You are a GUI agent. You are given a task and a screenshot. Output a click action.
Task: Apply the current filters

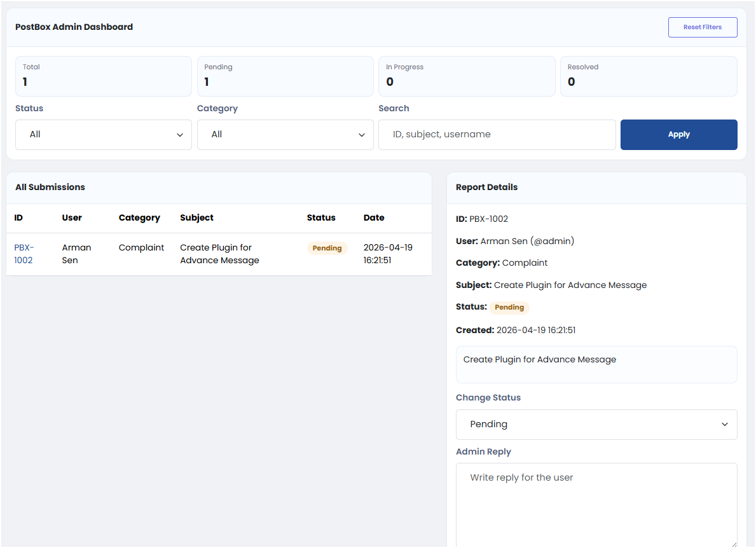pyautogui.click(x=678, y=135)
